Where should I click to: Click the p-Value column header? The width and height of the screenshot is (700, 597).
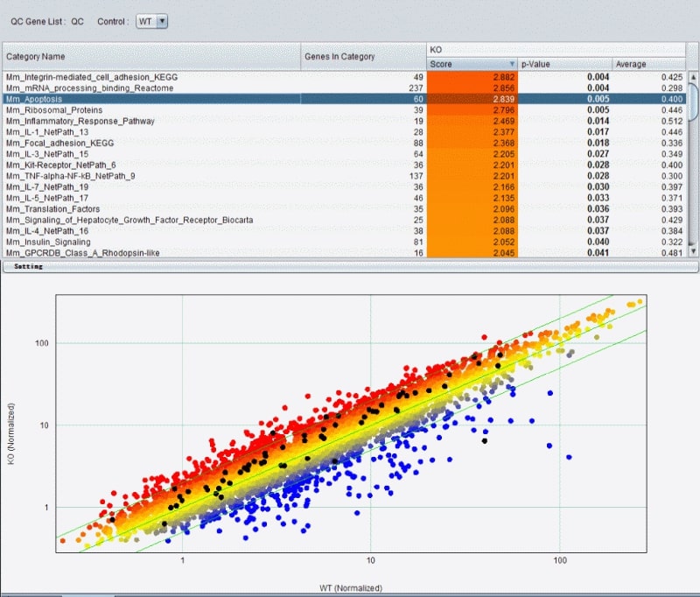564,64
